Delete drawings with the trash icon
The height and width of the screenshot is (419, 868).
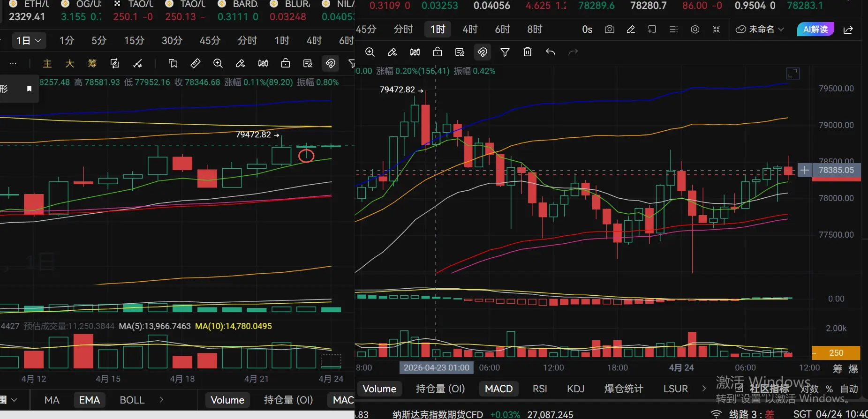tap(528, 52)
